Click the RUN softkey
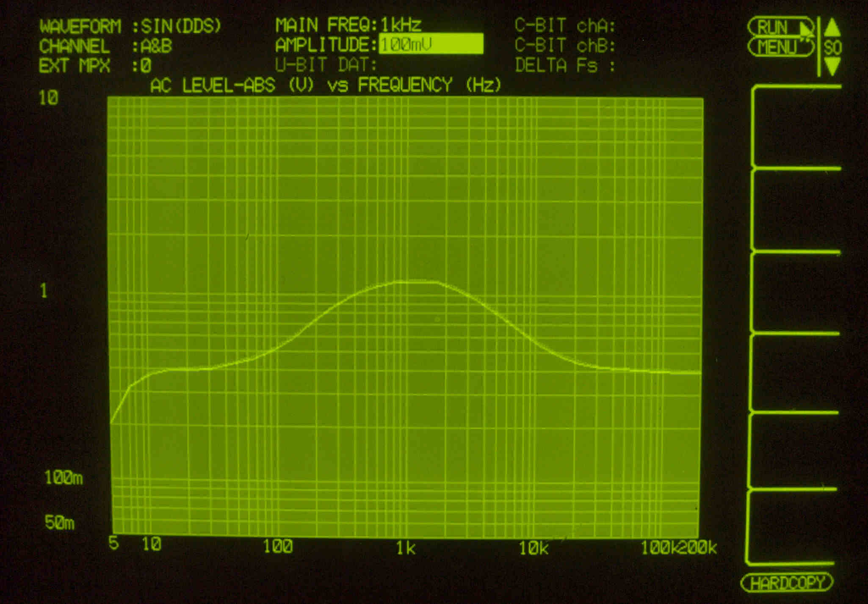Viewport: 868px width, 604px height. click(780, 27)
